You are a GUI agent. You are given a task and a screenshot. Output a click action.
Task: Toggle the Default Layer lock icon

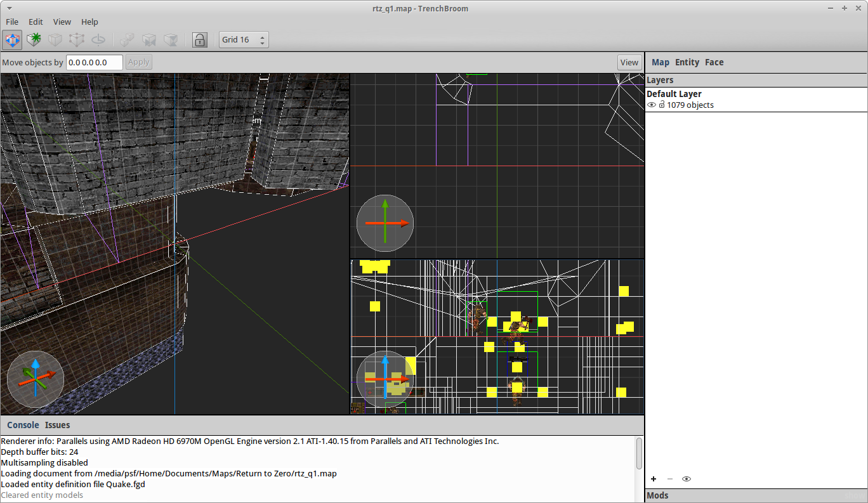click(x=662, y=105)
